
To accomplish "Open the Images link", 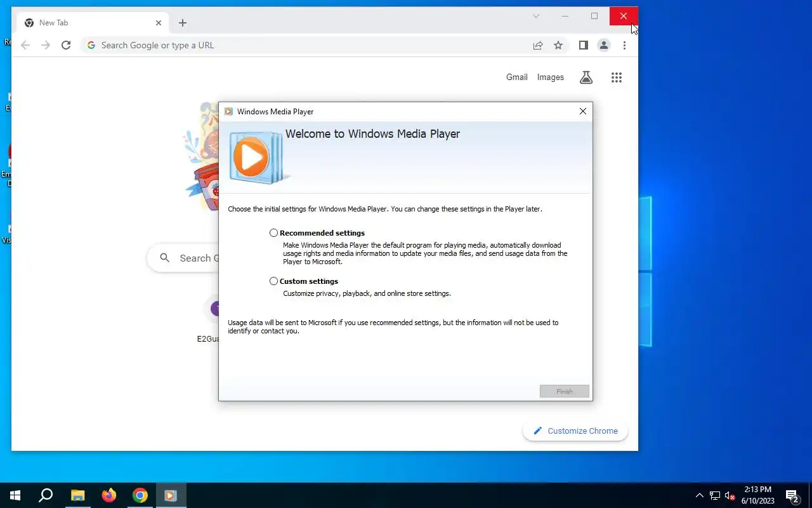I will (550, 77).
